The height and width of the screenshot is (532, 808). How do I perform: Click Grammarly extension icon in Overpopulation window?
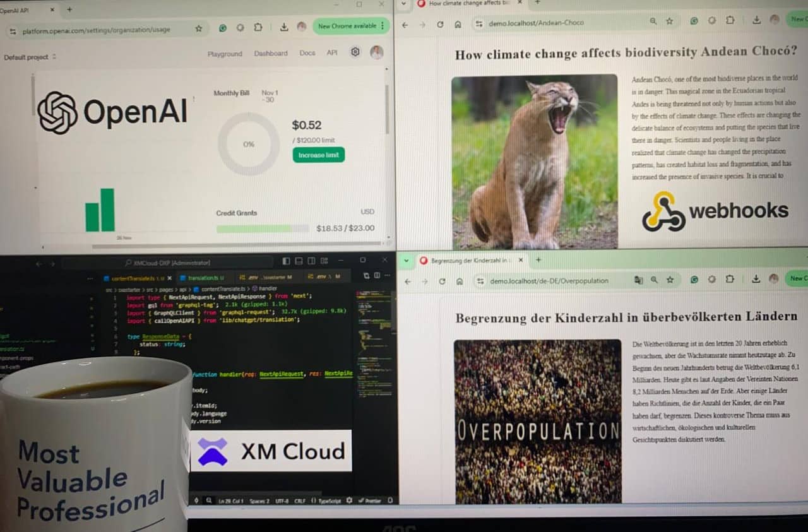694,279
